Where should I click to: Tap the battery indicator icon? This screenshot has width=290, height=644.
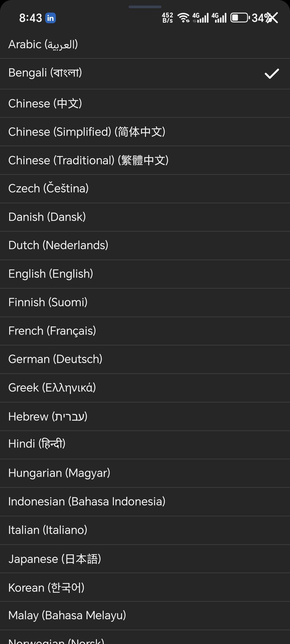click(239, 18)
